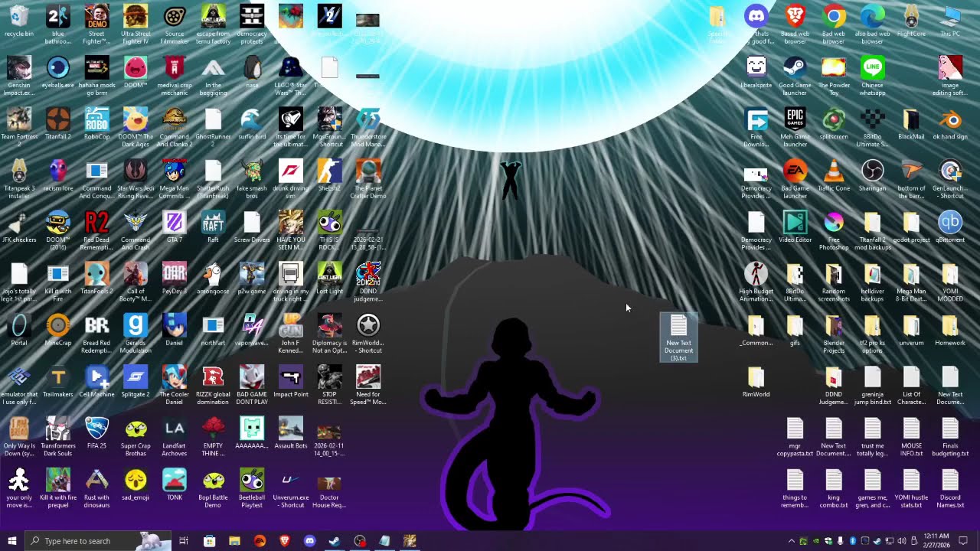Switch to Steam in the taskbar
Screen dimensions: 980x551
tap(335, 541)
